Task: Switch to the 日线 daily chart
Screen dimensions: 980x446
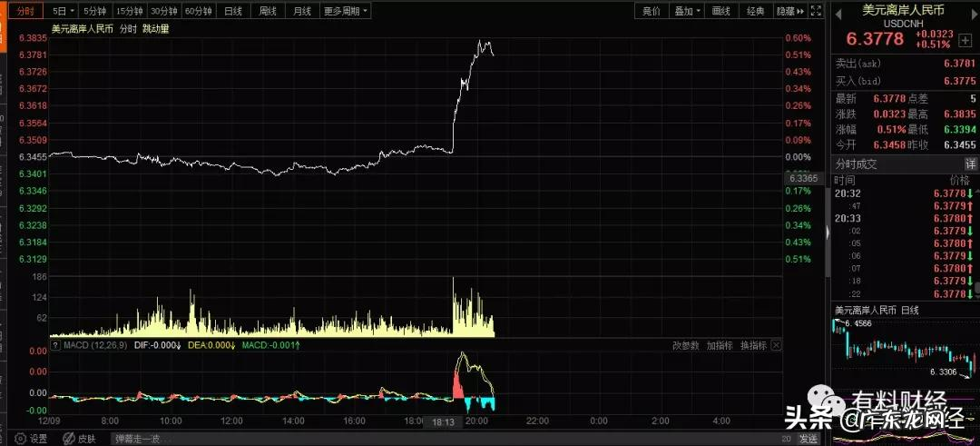Action: click(233, 11)
